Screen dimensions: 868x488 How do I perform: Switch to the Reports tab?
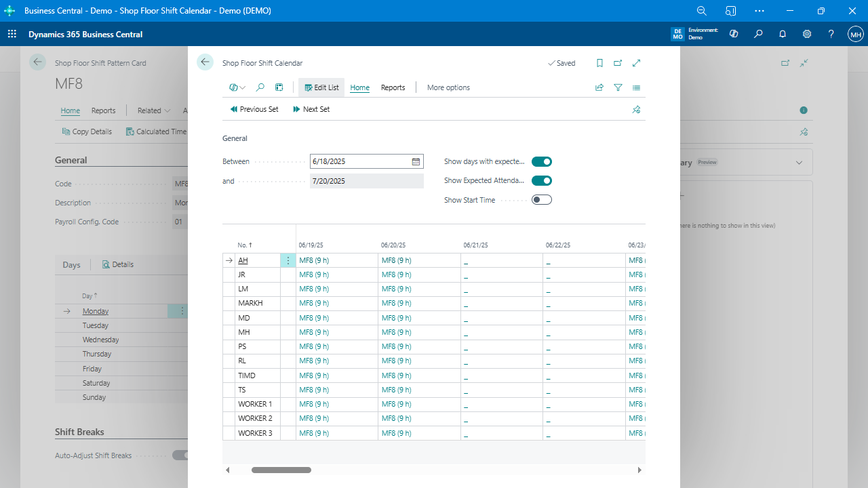393,87
